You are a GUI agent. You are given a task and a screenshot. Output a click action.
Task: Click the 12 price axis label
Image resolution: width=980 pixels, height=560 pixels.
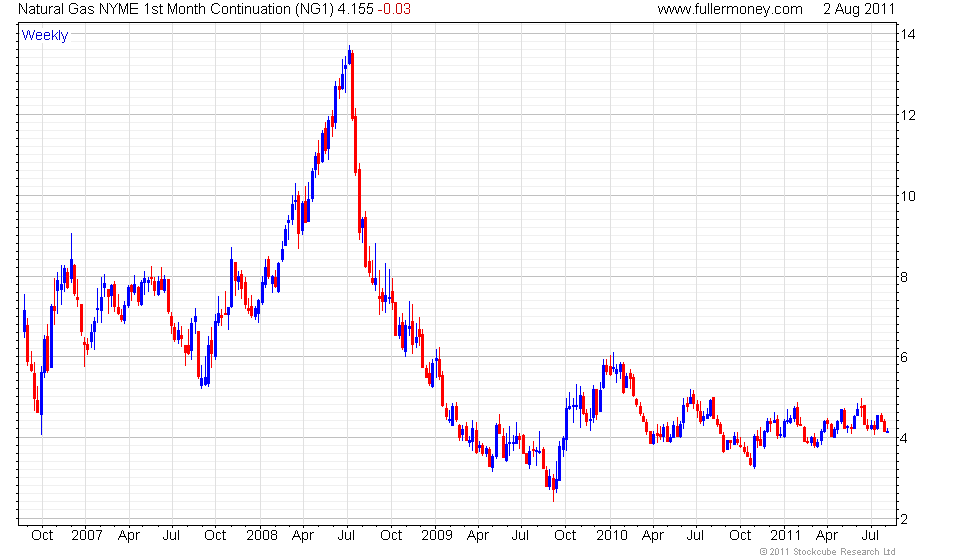908,115
